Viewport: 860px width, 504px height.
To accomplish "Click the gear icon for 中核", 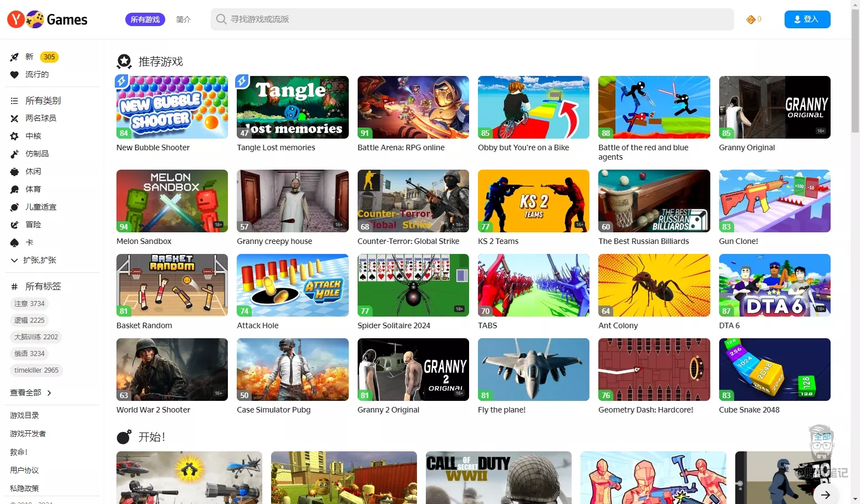I will coord(14,136).
